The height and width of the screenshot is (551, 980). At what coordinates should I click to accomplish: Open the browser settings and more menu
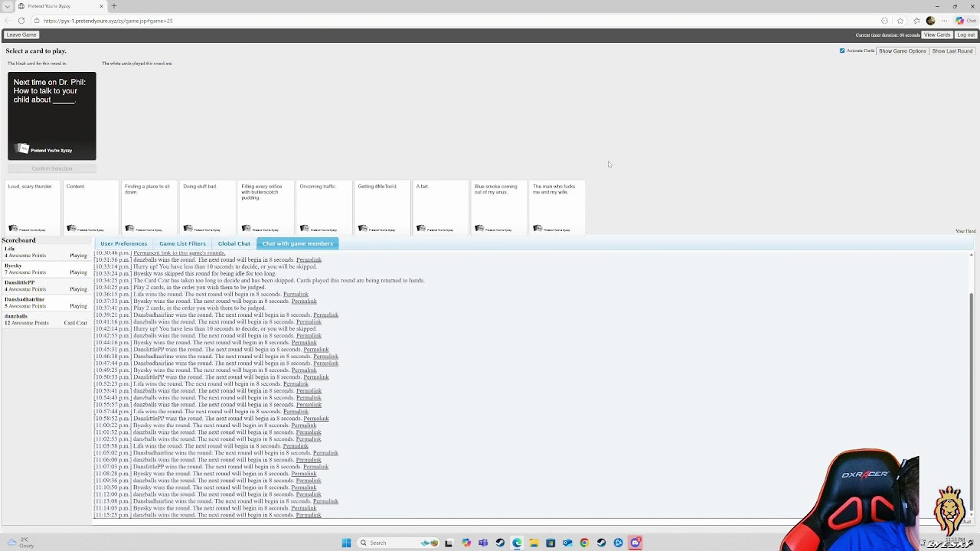[x=944, y=21]
